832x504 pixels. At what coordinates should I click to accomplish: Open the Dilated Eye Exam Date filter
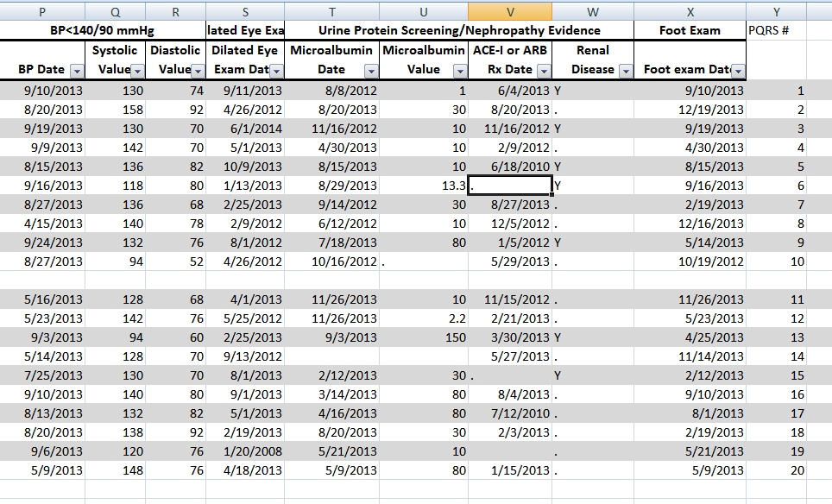[276, 71]
